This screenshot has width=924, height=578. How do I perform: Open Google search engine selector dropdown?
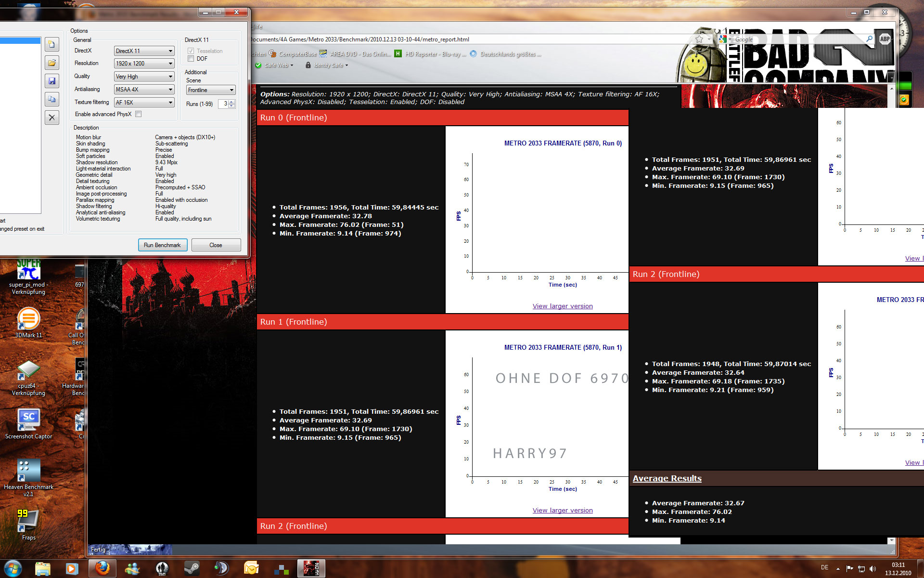pyautogui.click(x=730, y=39)
